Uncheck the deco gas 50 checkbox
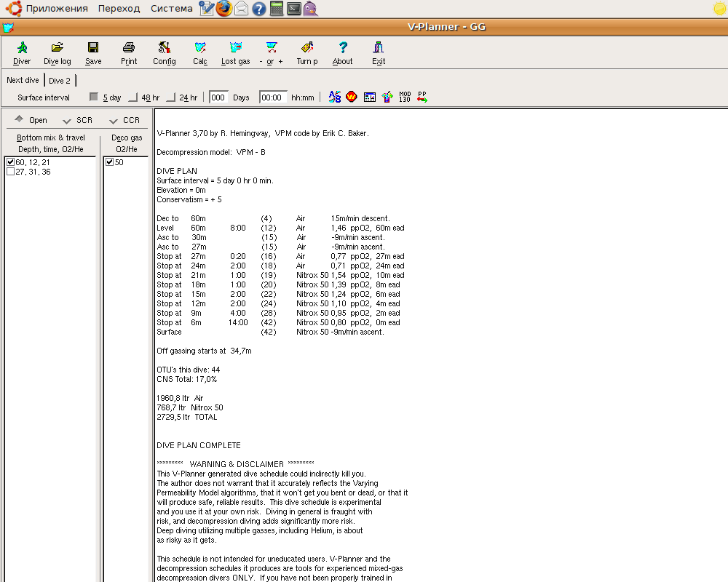Viewport: 728px width, 582px height. pyautogui.click(x=110, y=162)
